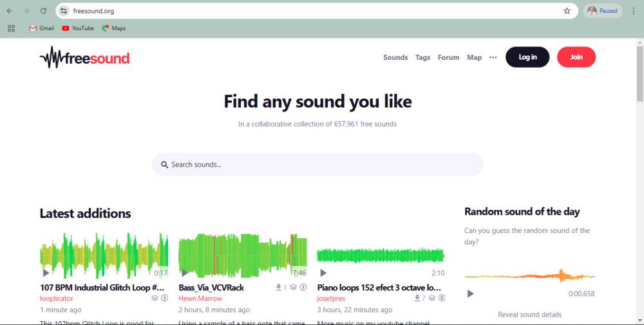The height and width of the screenshot is (325, 644).
Task: Open the apps grid in bookmarks bar
Action: click(x=11, y=28)
